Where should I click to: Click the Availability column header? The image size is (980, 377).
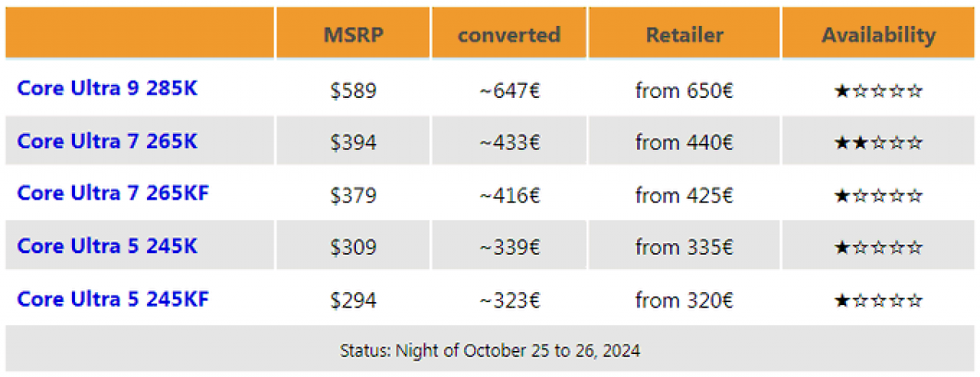(879, 34)
